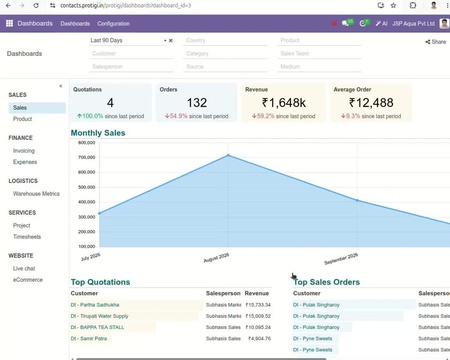Switch company via JSP Aqua Pvt Ltd
Viewport: 450px width, 360px height.
click(413, 24)
